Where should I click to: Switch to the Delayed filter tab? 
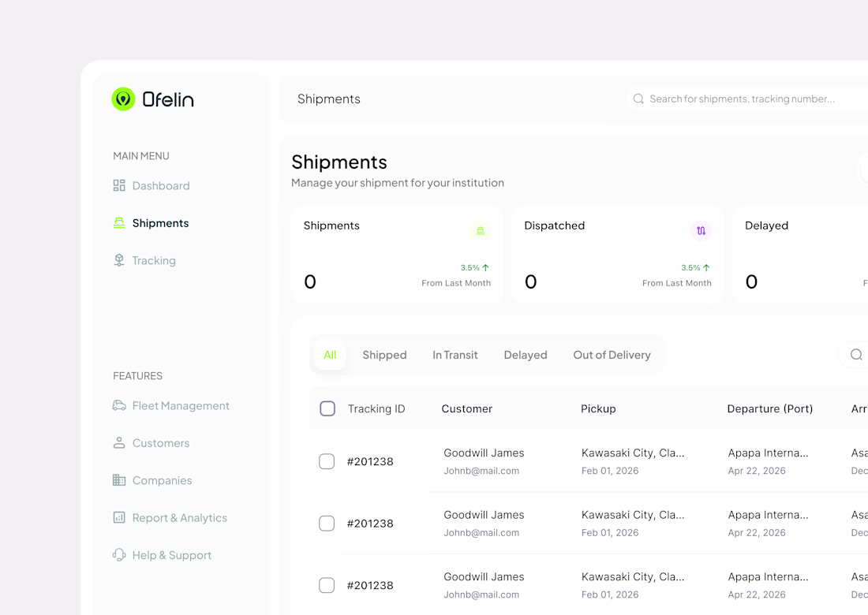point(526,355)
